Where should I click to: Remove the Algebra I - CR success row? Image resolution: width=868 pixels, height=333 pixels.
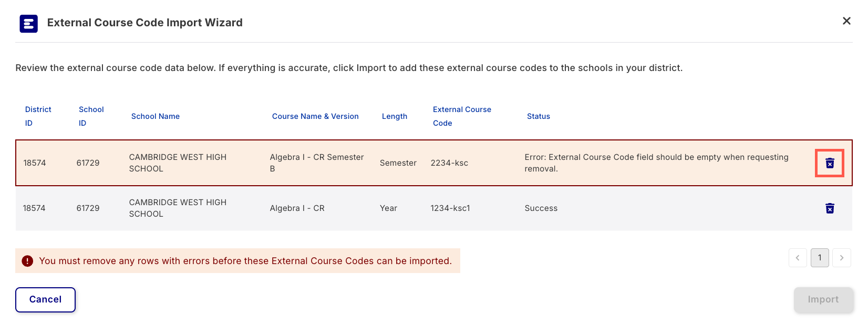click(830, 208)
